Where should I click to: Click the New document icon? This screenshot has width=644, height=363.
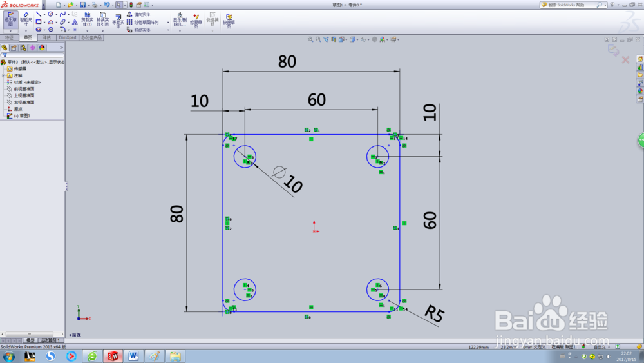point(59,5)
